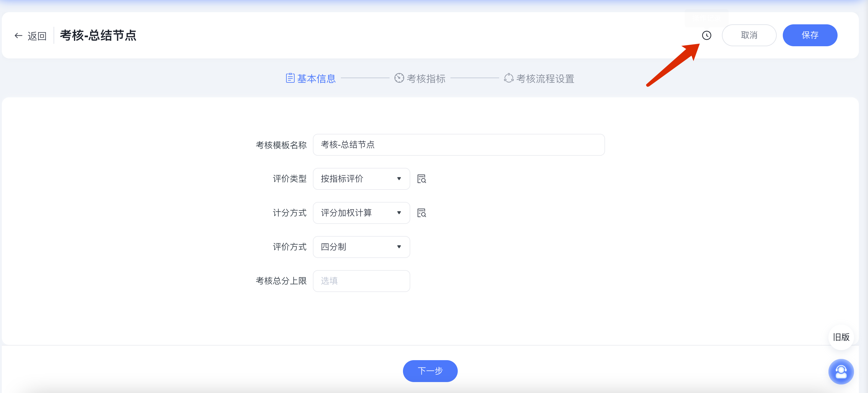Viewport: 868px width, 393px height.
Task: Click the 考核流程设置 cycle icon
Action: (x=509, y=78)
